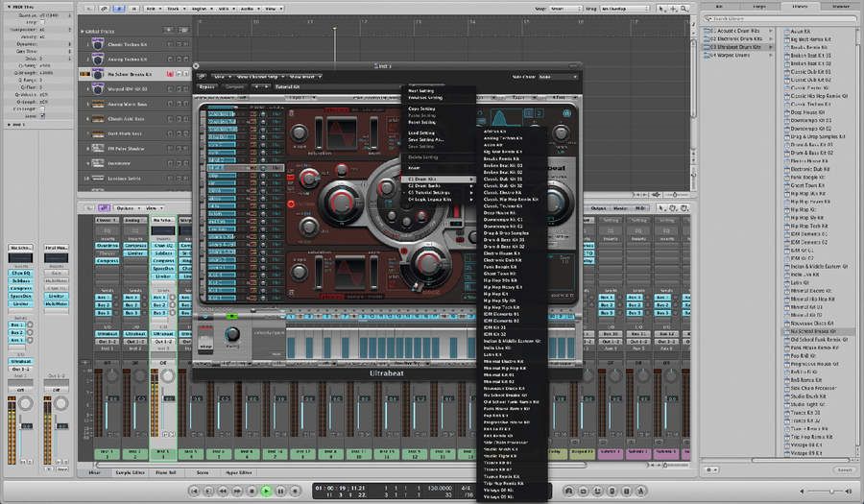The height and width of the screenshot is (504, 864).
Task: Click the Stop button in the transport bar
Action: tap(252, 491)
